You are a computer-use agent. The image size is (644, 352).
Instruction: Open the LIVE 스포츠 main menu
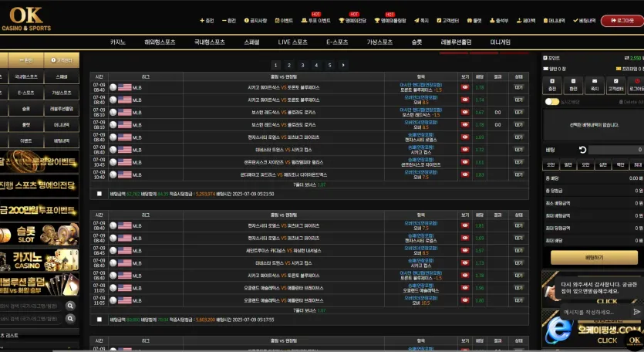coord(292,42)
